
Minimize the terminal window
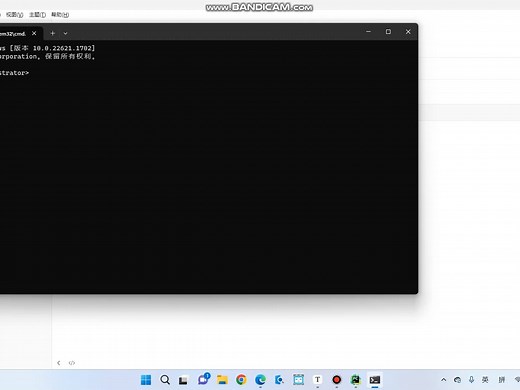coord(368,32)
